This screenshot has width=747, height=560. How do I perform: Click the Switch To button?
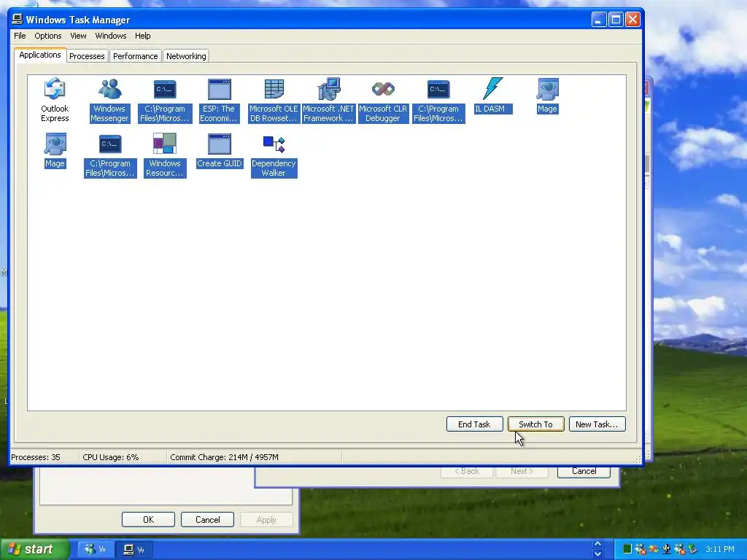tap(536, 424)
